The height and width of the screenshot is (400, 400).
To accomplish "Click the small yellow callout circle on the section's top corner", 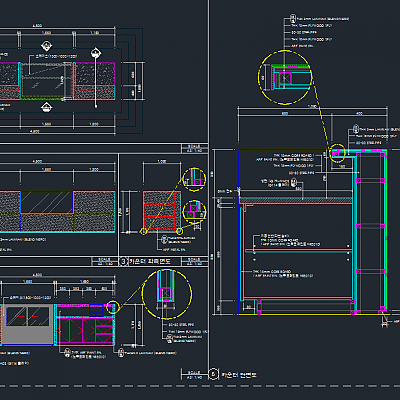I will 337,153.
